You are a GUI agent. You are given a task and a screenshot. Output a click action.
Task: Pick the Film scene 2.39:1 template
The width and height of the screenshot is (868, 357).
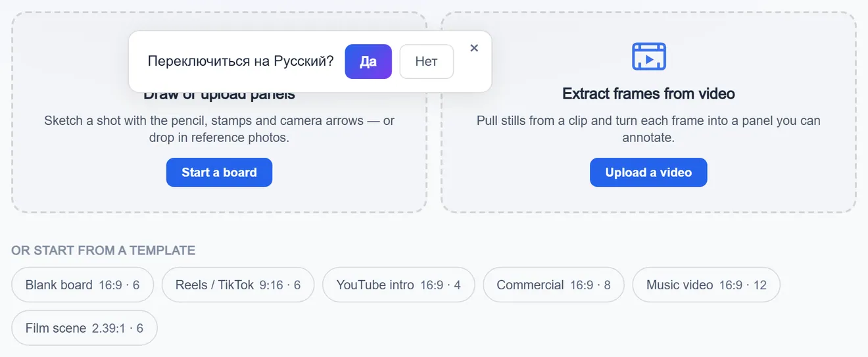coord(84,328)
